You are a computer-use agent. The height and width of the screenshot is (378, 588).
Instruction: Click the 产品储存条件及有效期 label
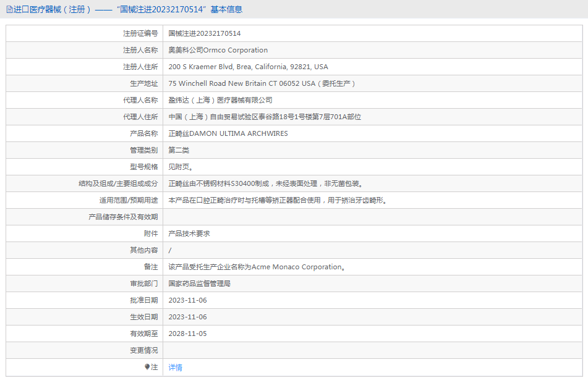pos(124,217)
